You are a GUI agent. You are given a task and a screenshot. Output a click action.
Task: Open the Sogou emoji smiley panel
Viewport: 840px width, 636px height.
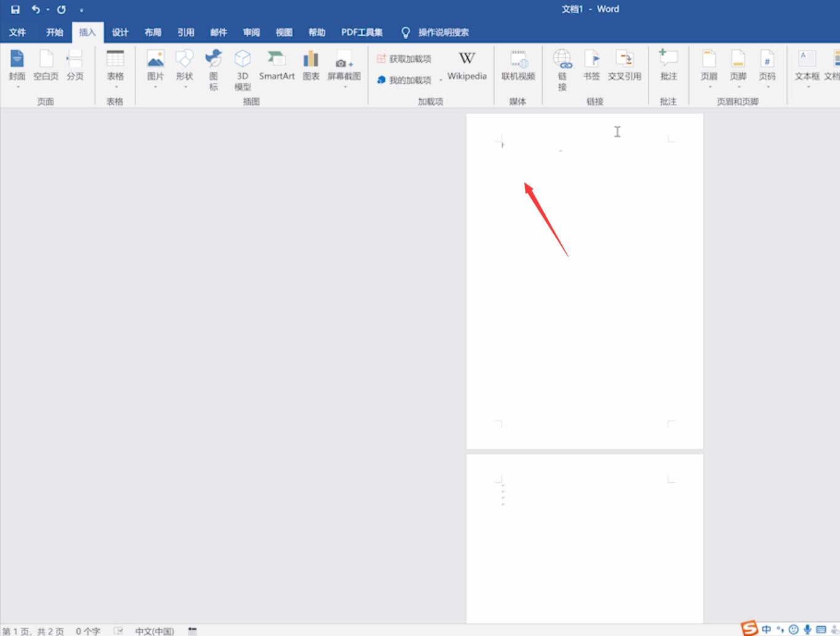(x=794, y=629)
